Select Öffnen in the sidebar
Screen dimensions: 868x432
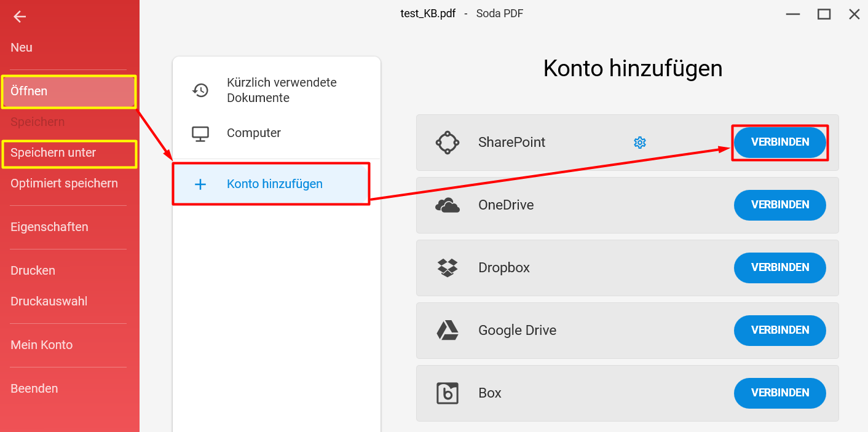point(68,92)
